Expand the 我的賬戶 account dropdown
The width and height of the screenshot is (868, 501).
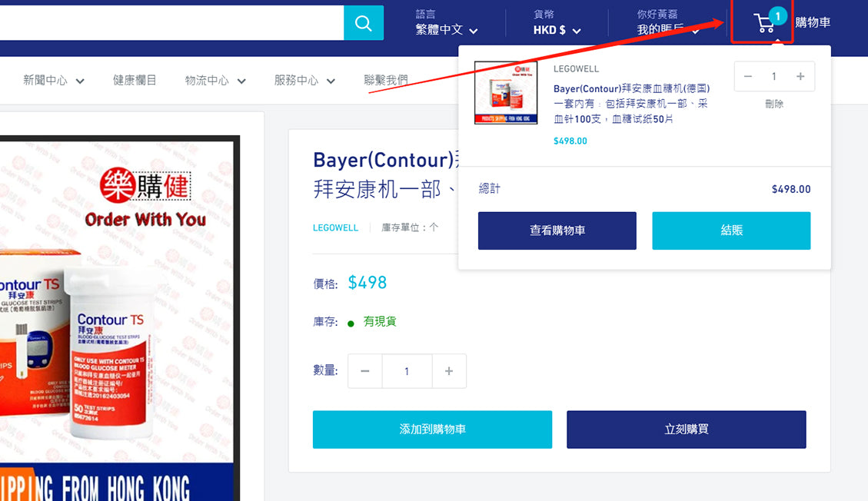coord(666,30)
